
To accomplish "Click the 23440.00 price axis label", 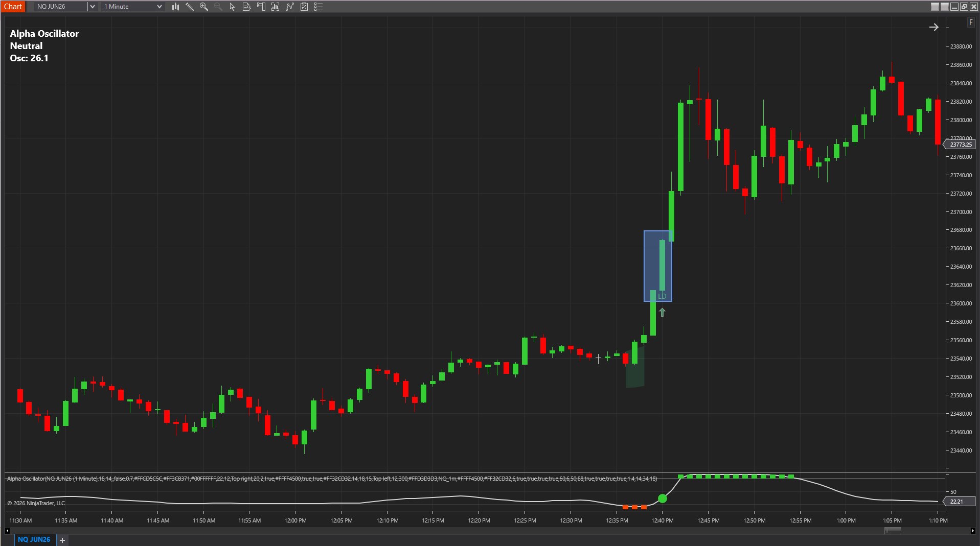I will 961,450.
